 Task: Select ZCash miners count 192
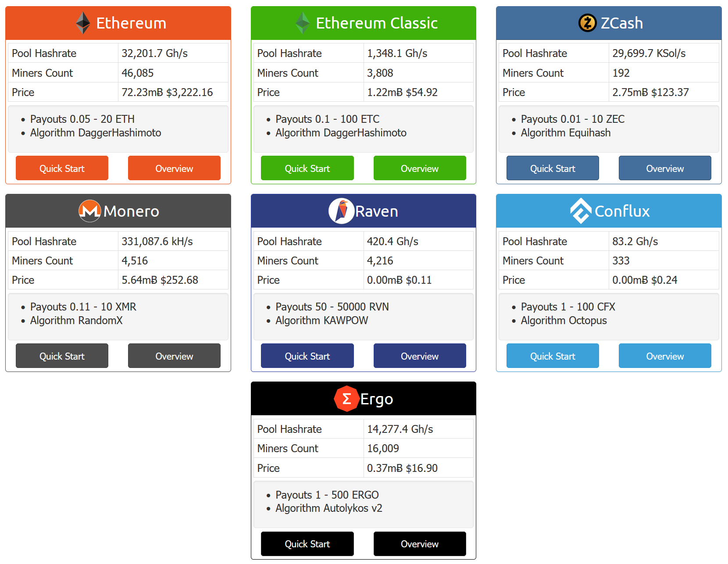pyautogui.click(x=621, y=73)
